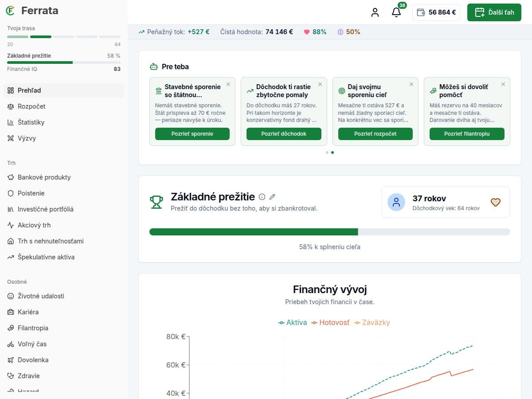Click the Tvoja trasa segmented progress
The image size is (532, 399).
[x=64, y=37]
